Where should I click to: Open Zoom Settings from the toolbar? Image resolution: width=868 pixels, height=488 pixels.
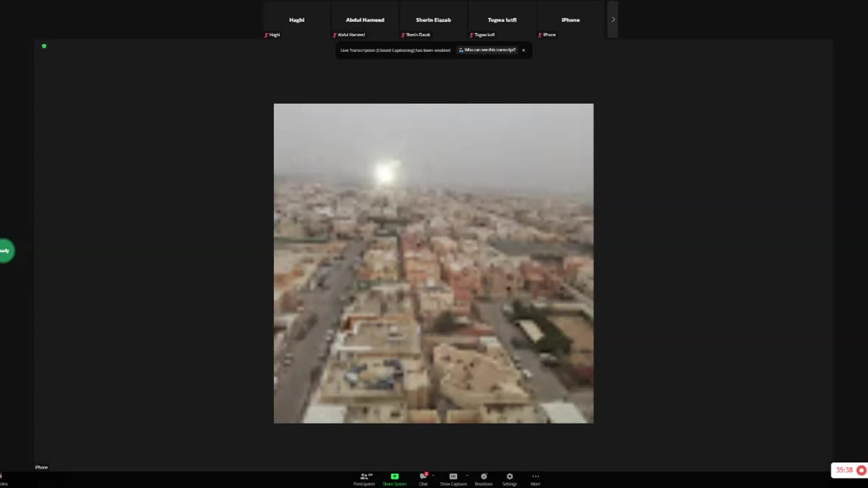coord(509,479)
